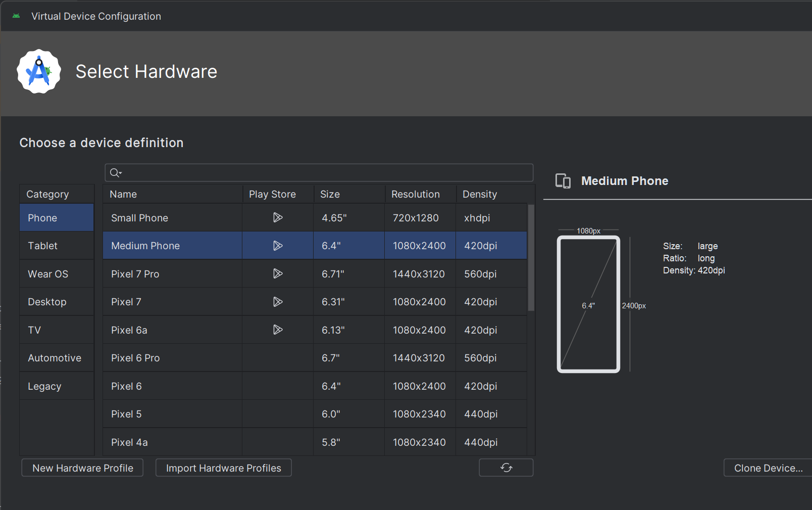Click the Density: 420dpi detail text

tap(694, 270)
